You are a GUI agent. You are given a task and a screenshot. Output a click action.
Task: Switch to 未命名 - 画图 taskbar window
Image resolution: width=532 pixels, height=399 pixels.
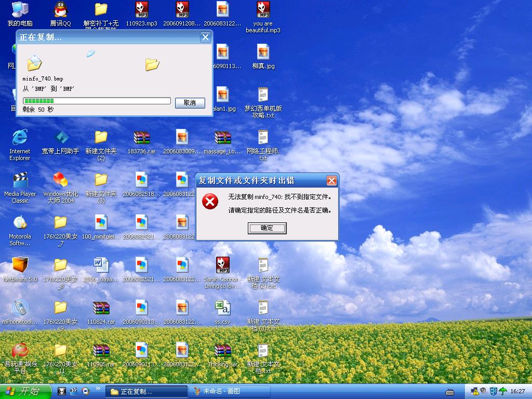point(231,391)
